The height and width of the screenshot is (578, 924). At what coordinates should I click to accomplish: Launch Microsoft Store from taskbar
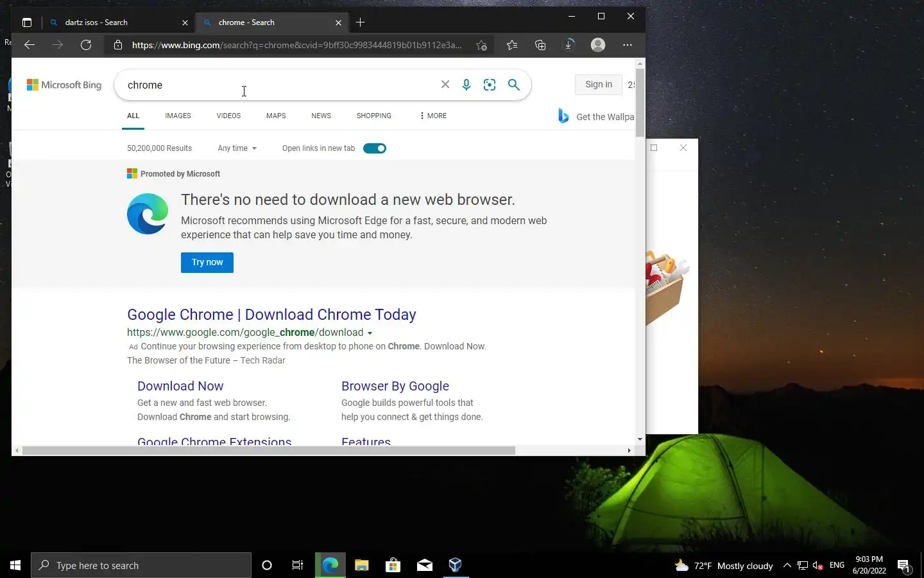pyautogui.click(x=393, y=565)
